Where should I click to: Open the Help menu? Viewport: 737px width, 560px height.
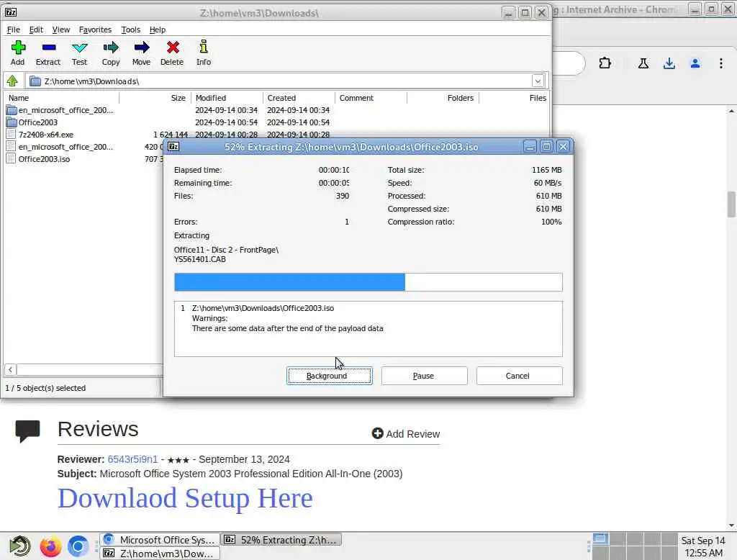pyautogui.click(x=158, y=30)
